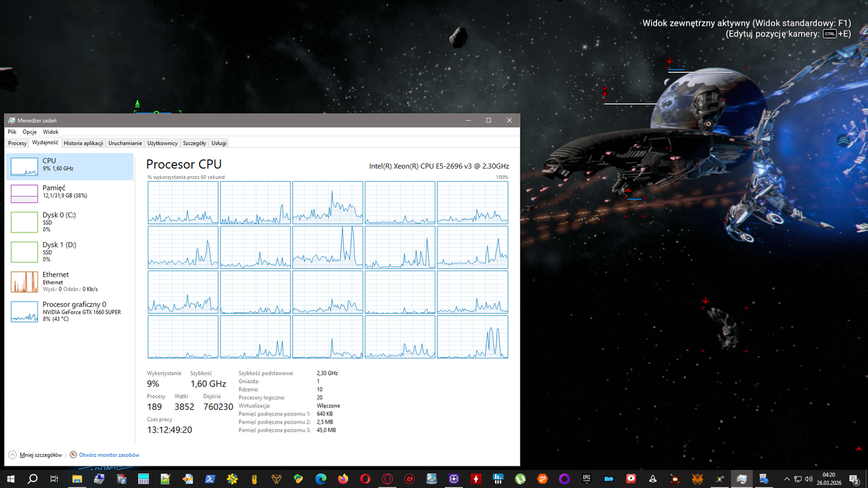Image resolution: width=868 pixels, height=488 pixels.
Task: Launch Epic Games from the taskbar
Action: click(587, 479)
